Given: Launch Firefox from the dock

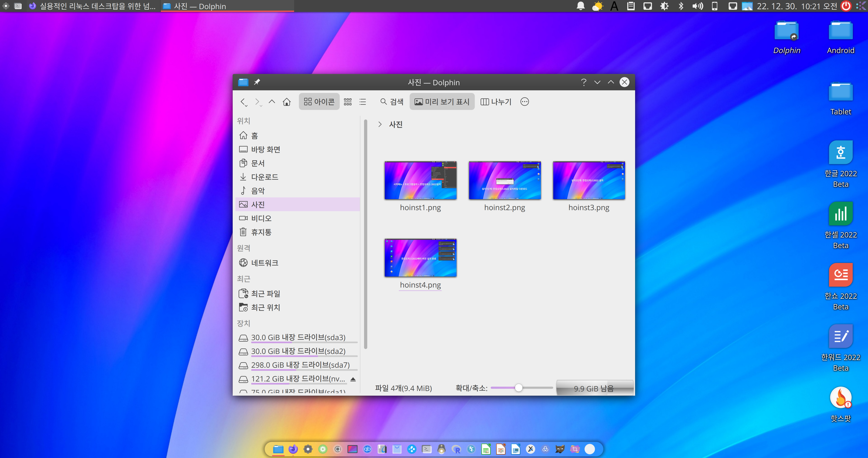Looking at the screenshot, I should 293,449.
